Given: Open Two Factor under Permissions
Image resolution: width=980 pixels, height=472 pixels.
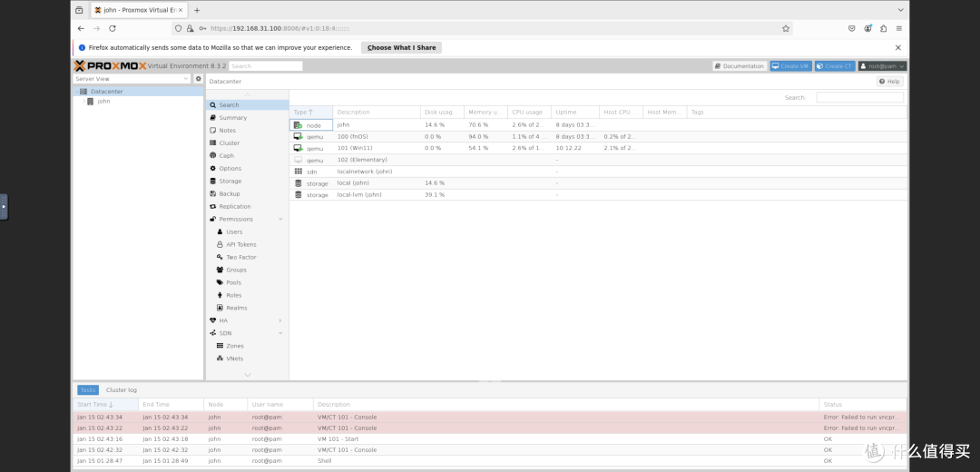Looking at the screenshot, I should click(x=248, y=258).
